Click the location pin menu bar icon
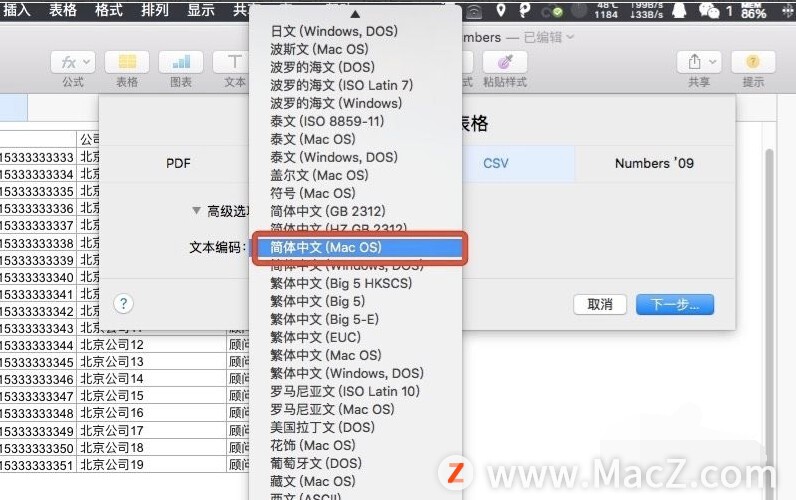This screenshot has width=796, height=500. click(x=501, y=10)
